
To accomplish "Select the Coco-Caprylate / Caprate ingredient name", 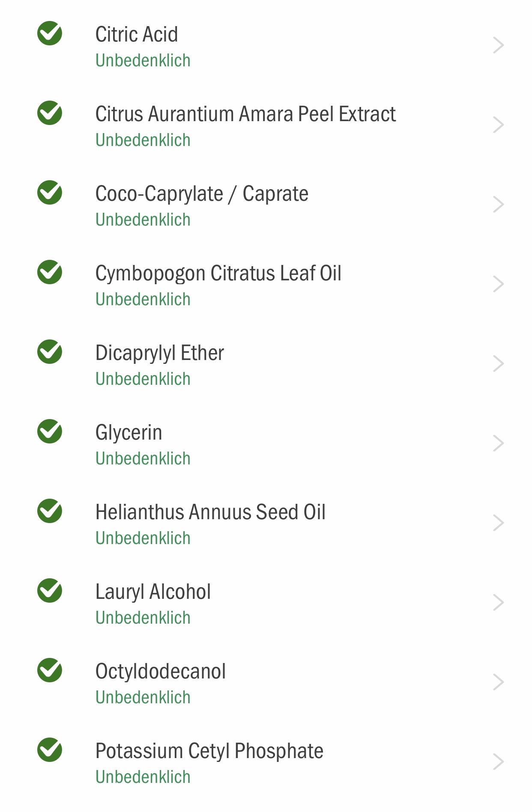I will point(202,194).
